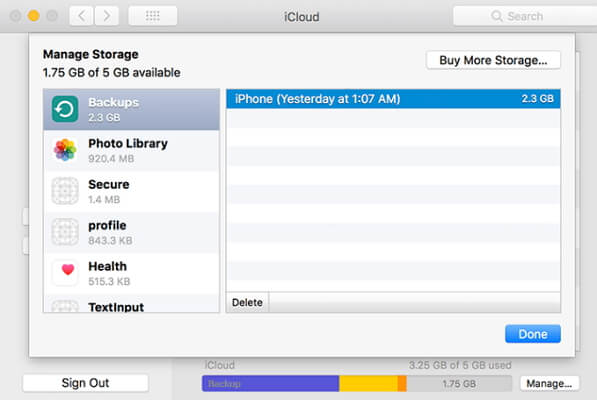
Task: Click the gray 1.75 GB free segment
Action: click(459, 384)
